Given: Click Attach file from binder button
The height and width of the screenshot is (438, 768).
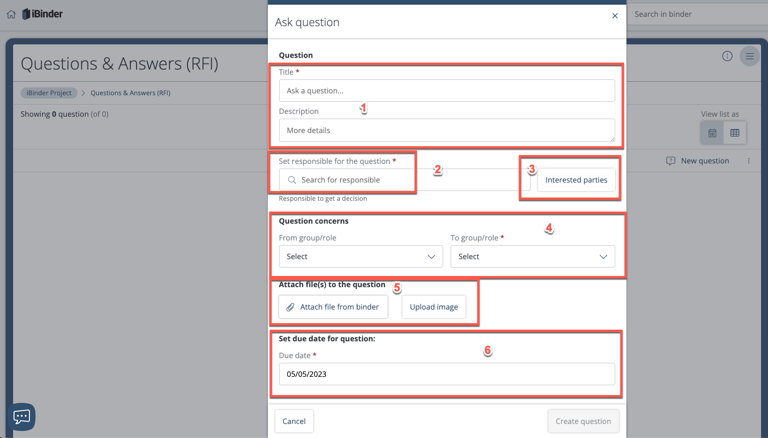Looking at the screenshot, I should (x=333, y=307).
